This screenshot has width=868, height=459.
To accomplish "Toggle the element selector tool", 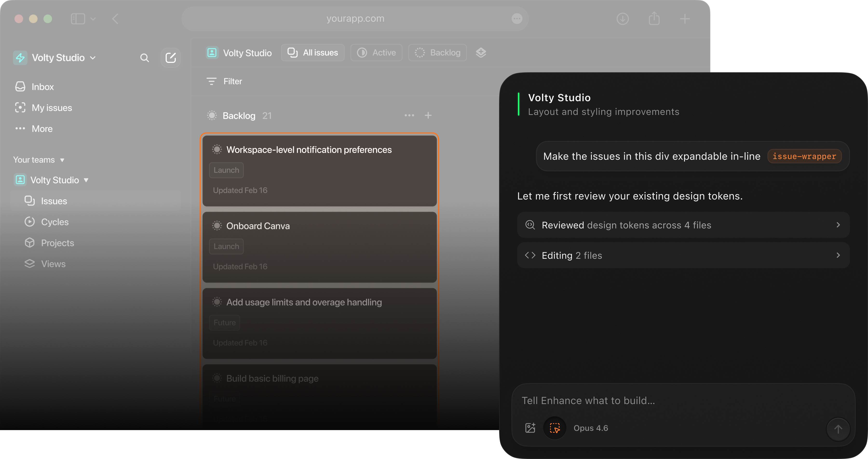I will (555, 428).
